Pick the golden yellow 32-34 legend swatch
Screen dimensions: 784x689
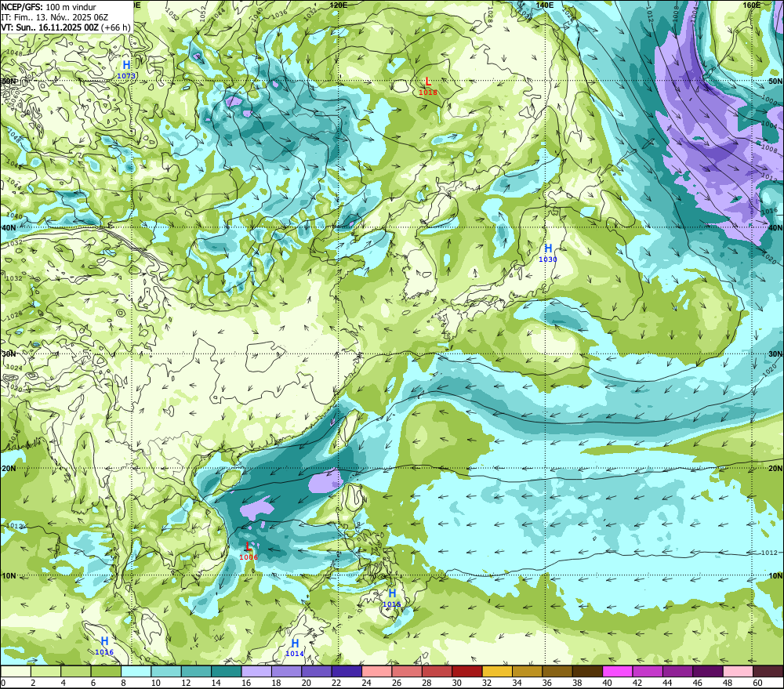pyautogui.click(x=497, y=672)
